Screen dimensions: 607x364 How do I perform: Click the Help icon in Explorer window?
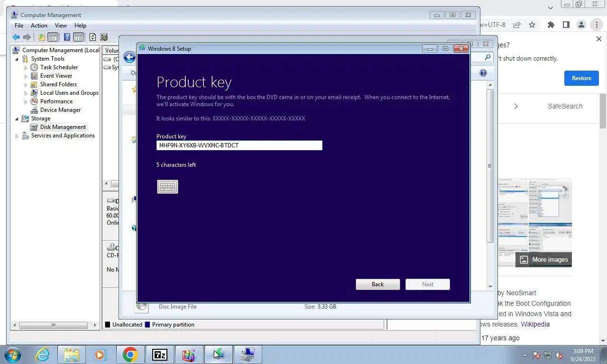[x=483, y=73]
